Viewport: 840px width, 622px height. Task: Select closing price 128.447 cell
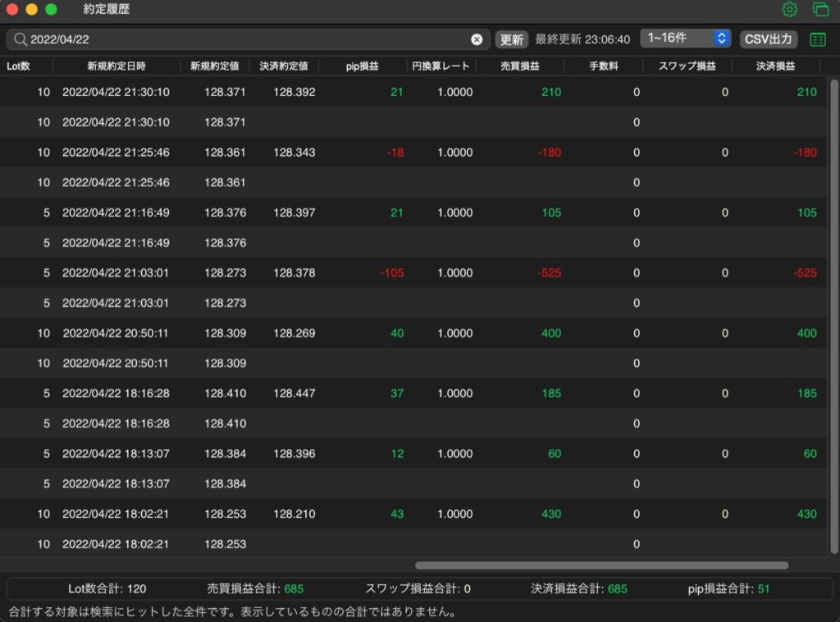tap(294, 393)
